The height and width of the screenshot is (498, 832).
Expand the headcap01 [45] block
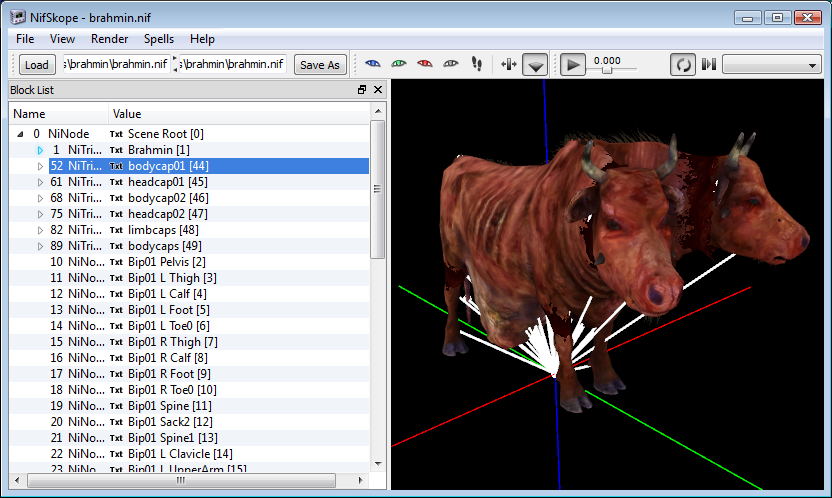[x=40, y=182]
